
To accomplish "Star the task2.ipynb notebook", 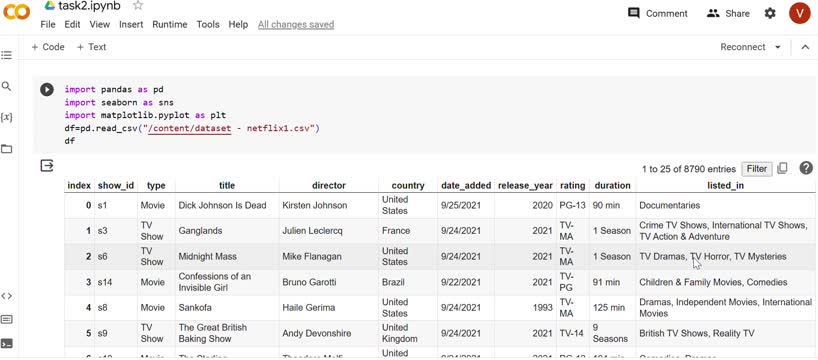I will 138,6.
